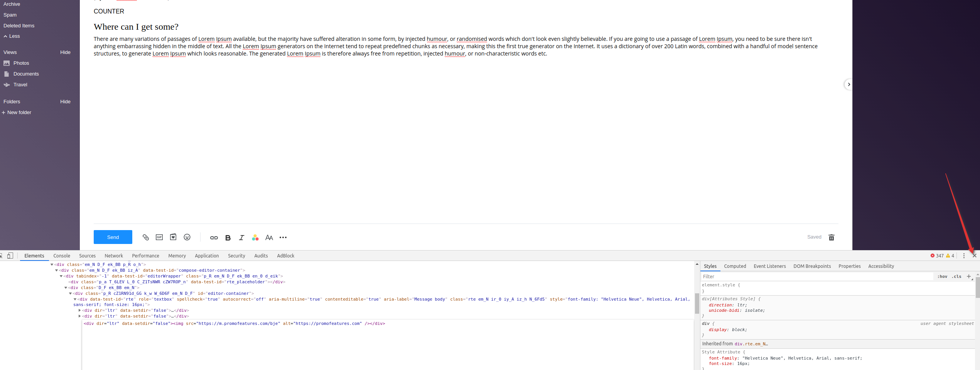Click Elements panel vertical scrollbar

click(697, 304)
